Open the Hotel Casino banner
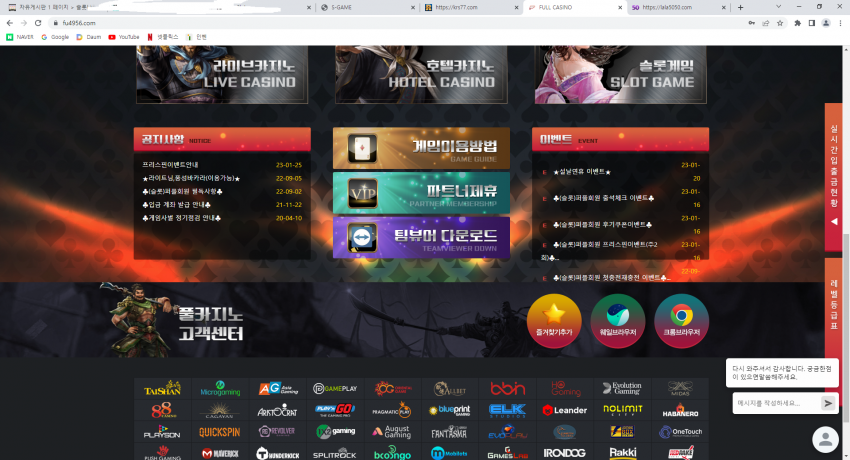This screenshot has width=850, height=460. (421, 74)
